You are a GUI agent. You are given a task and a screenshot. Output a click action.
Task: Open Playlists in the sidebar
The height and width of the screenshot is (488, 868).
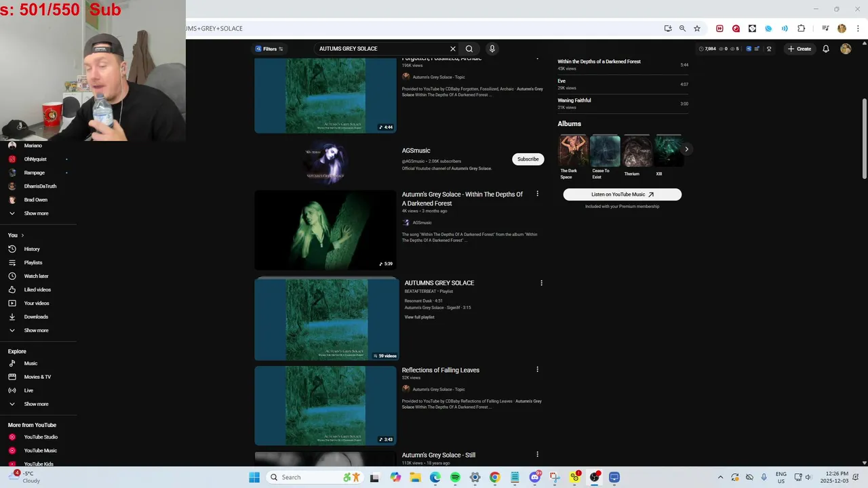[x=33, y=262]
